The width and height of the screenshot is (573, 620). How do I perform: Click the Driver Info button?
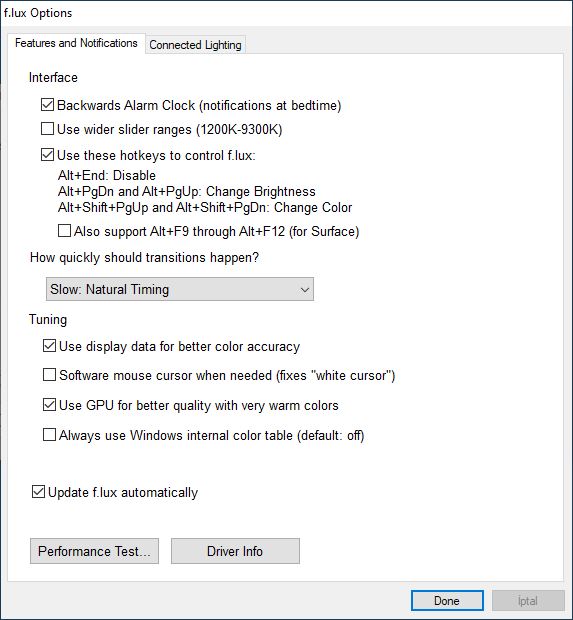tap(235, 551)
